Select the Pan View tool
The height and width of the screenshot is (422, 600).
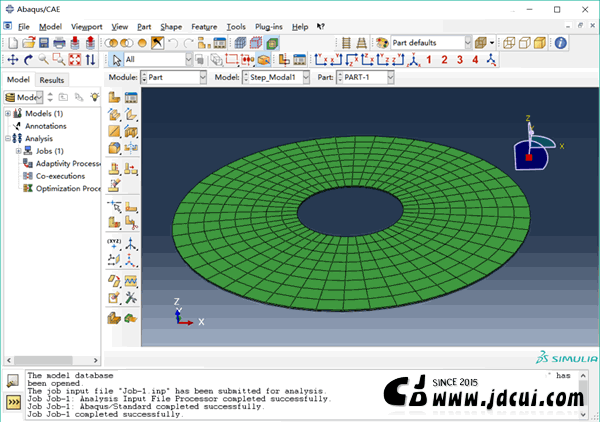(13, 60)
